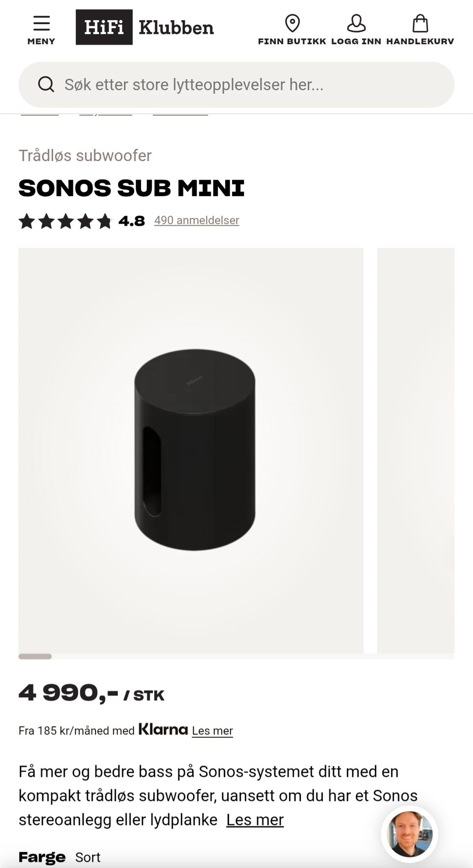Open the Handlekurv shopping bag icon

[420, 23]
